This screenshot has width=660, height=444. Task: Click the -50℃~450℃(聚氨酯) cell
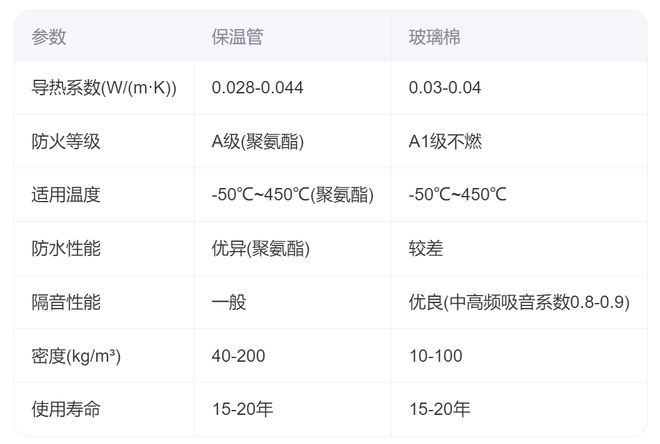(293, 194)
